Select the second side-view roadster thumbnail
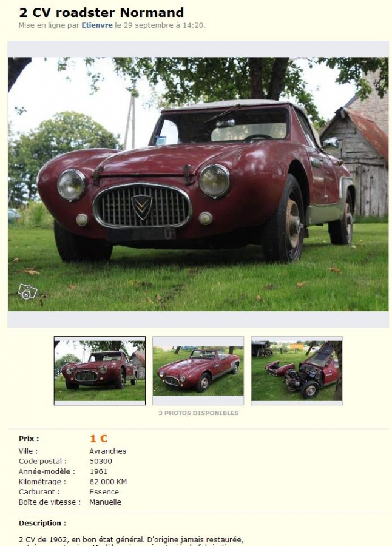 pos(198,371)
